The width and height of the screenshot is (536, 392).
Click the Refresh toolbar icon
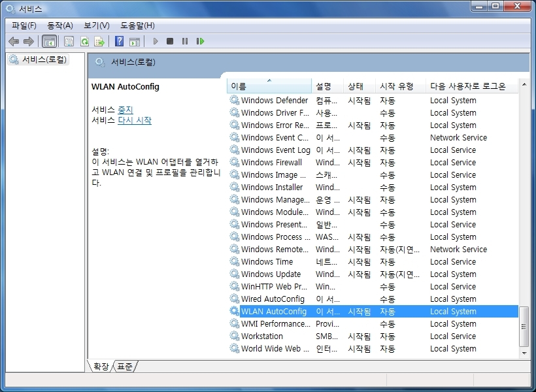pyautogui.click(x=84, y=42)
